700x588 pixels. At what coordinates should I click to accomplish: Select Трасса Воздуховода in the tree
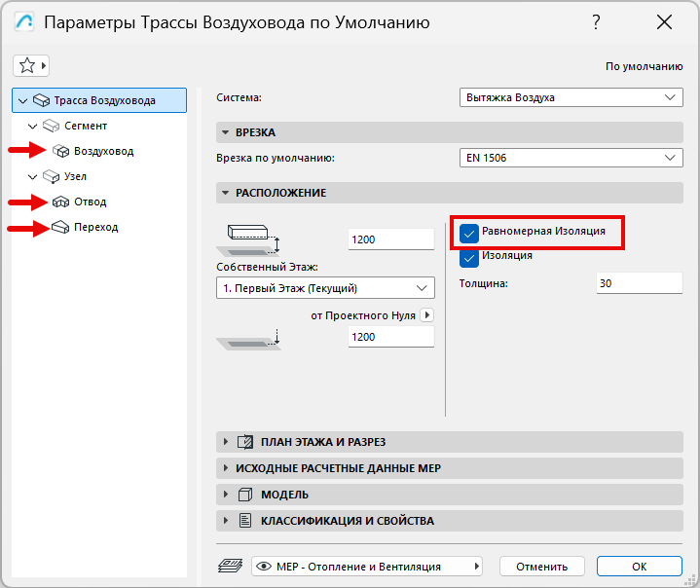coord(99,100)
